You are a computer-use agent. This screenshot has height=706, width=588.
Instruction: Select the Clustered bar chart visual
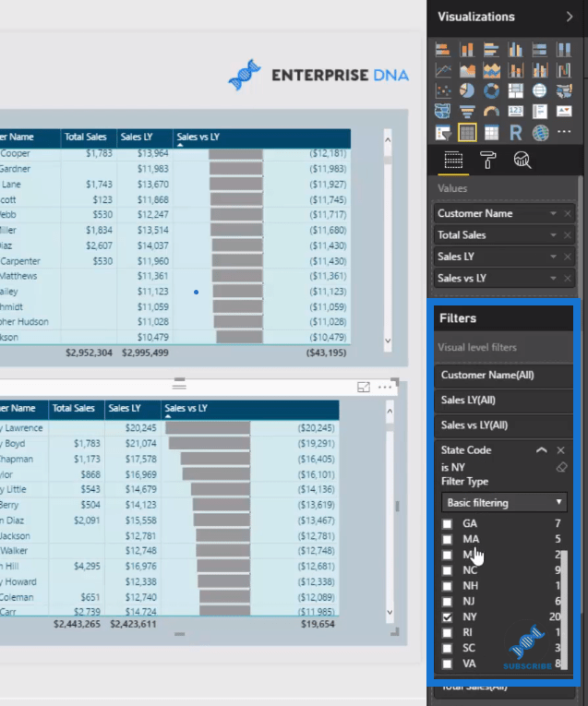pos(491,50)
